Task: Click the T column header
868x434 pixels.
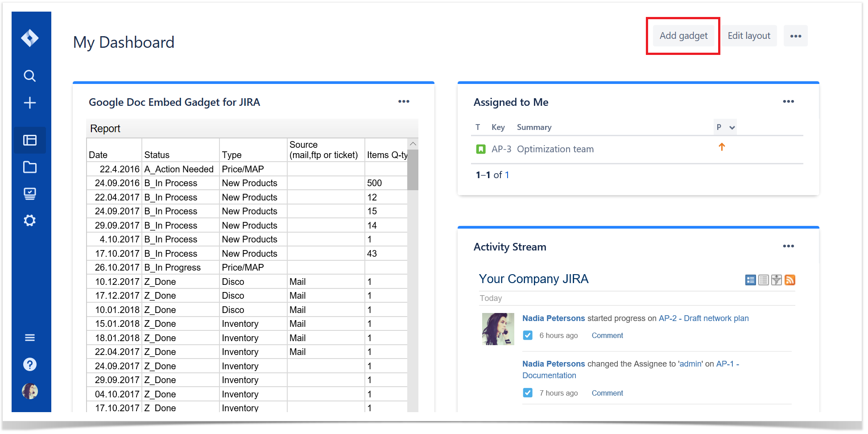Action: pos(478,127)
